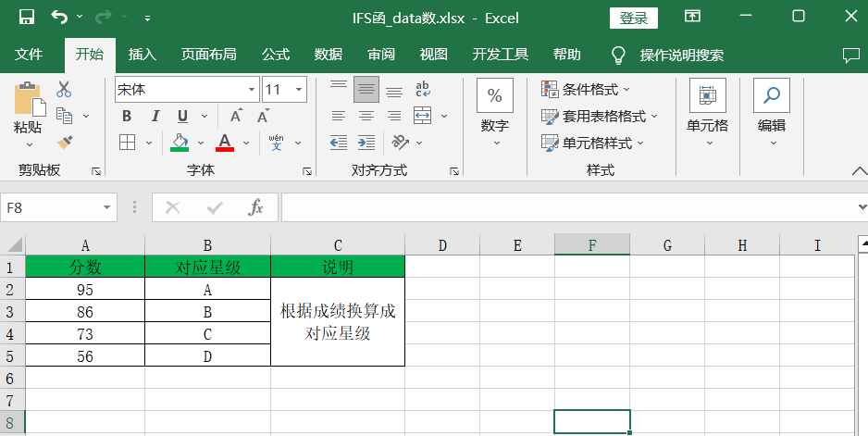Screen dimensions: 868x436
Task: Open the 对齐方式 dialog launcher
Action: (x=454, y=171)
